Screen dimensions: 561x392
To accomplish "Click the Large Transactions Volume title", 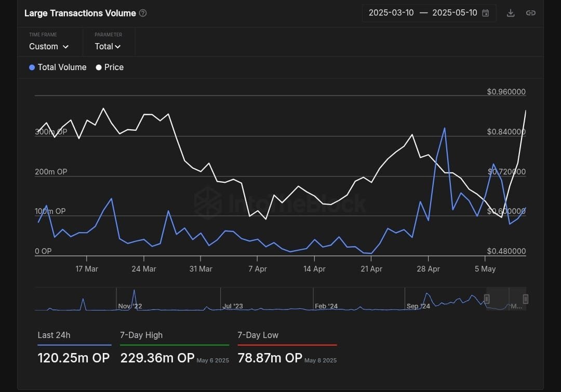I will [x=80, y=13].
